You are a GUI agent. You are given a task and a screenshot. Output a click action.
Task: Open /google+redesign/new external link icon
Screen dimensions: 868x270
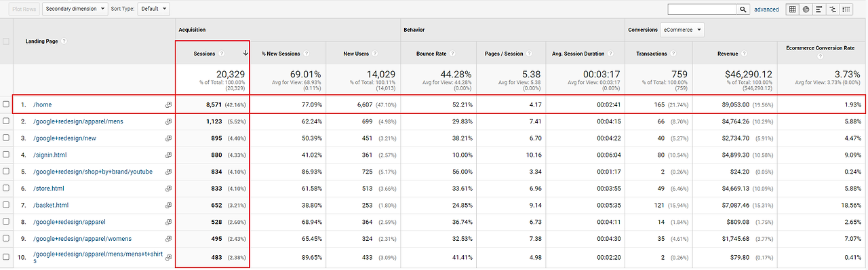click(168, 138)
